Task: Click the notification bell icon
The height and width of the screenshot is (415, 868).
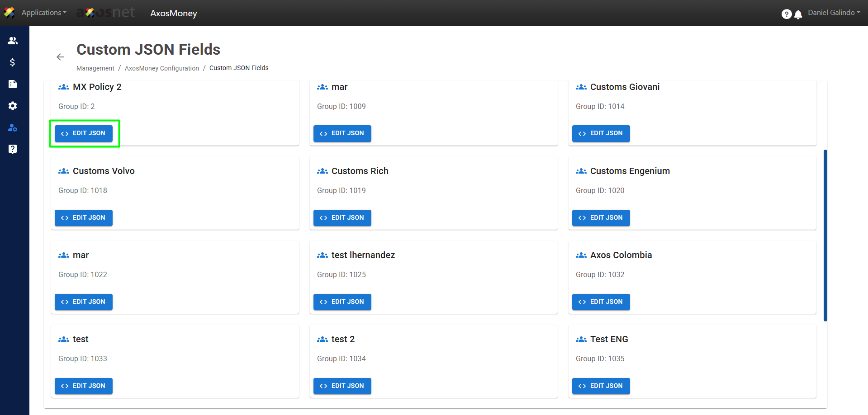Action: [x=798, y=14]
